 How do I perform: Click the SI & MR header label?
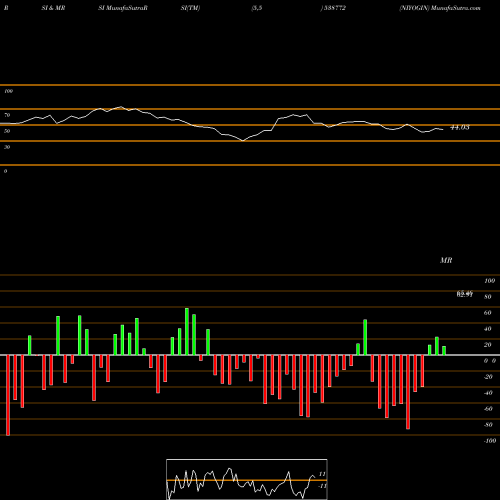53,8
